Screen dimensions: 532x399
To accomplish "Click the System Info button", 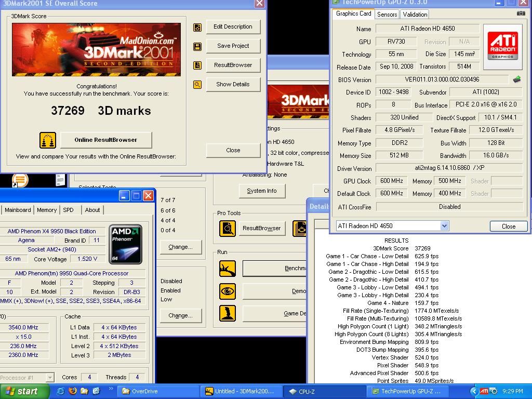I will 262,191.
